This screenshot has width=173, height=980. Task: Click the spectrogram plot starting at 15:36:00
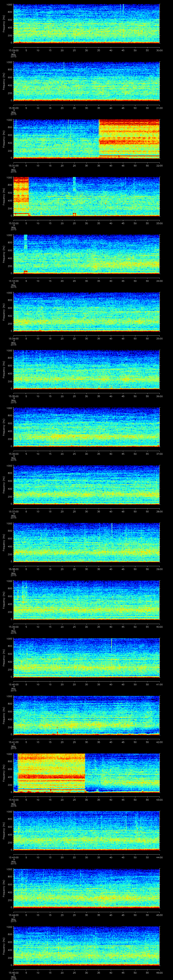87,427
